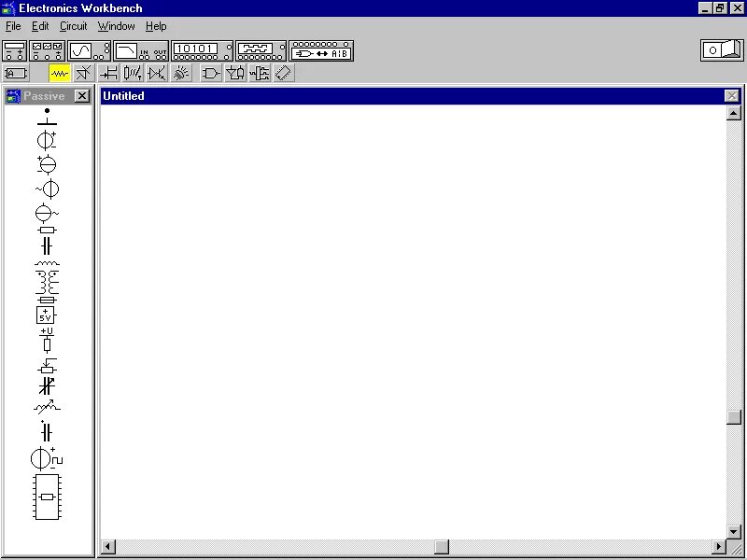Restore down the Electronics Workbench window
747x560 pixels.
pos(719,8)
